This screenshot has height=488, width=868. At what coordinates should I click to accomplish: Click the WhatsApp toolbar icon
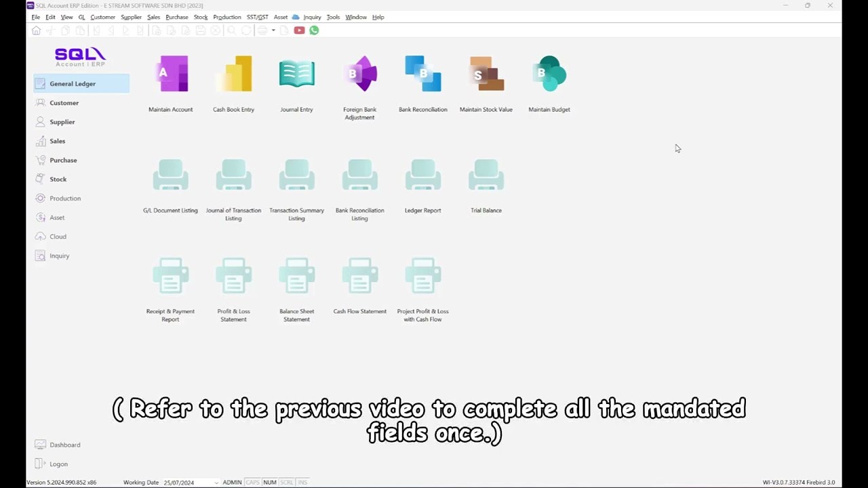coord(314,30)
